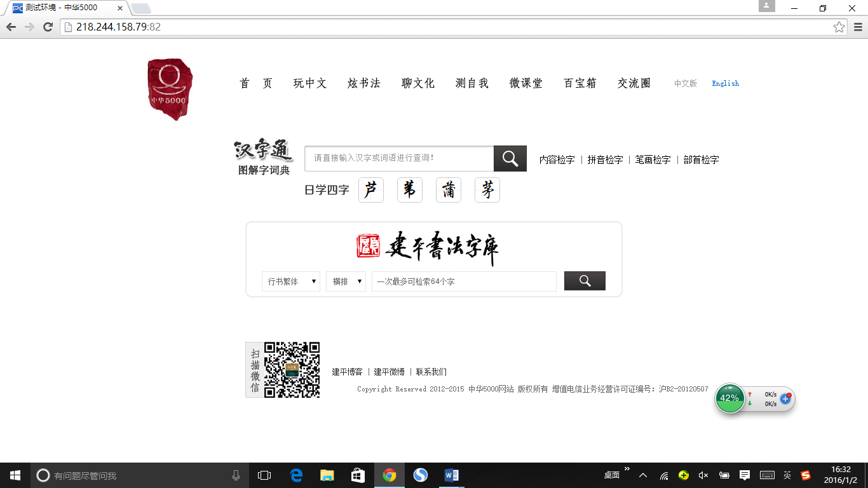Click the 日学四字 label
868x488 pixels.
327,190
